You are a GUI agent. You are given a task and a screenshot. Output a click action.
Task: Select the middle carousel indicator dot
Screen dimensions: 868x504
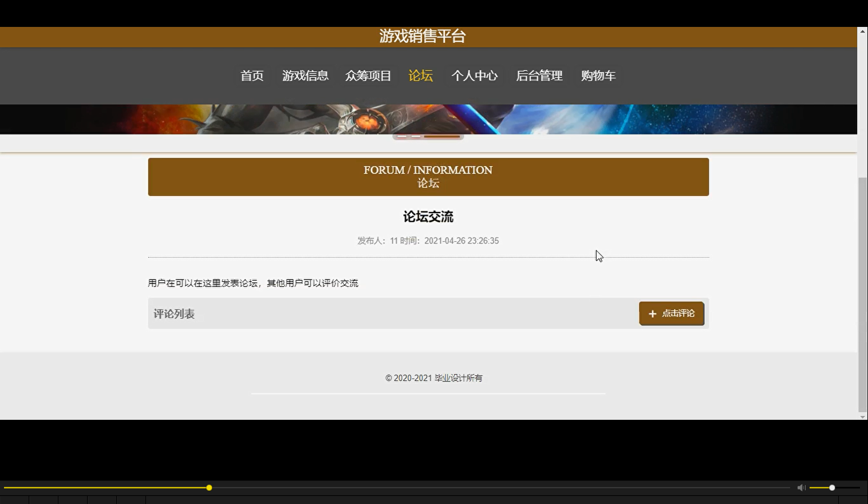coord(417,136)
